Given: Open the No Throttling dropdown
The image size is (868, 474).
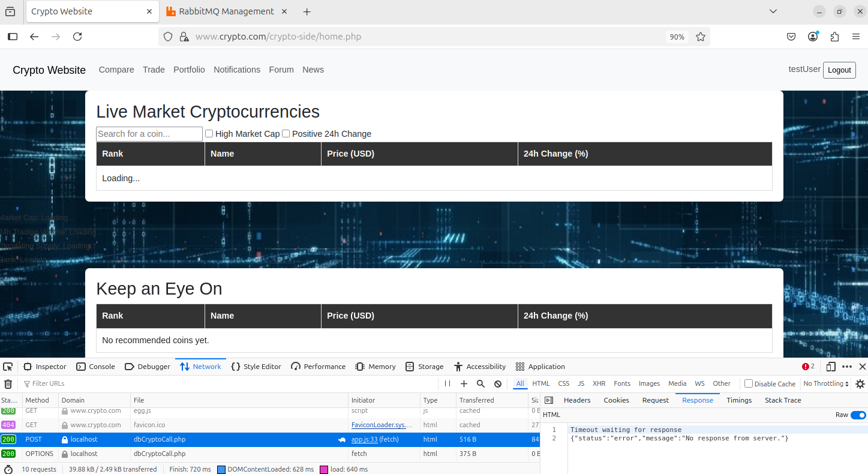Looking at the screenshot, I should (x=826, y=384).
